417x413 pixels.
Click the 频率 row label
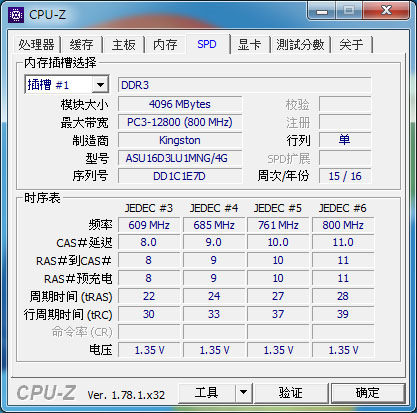(100, 225)
